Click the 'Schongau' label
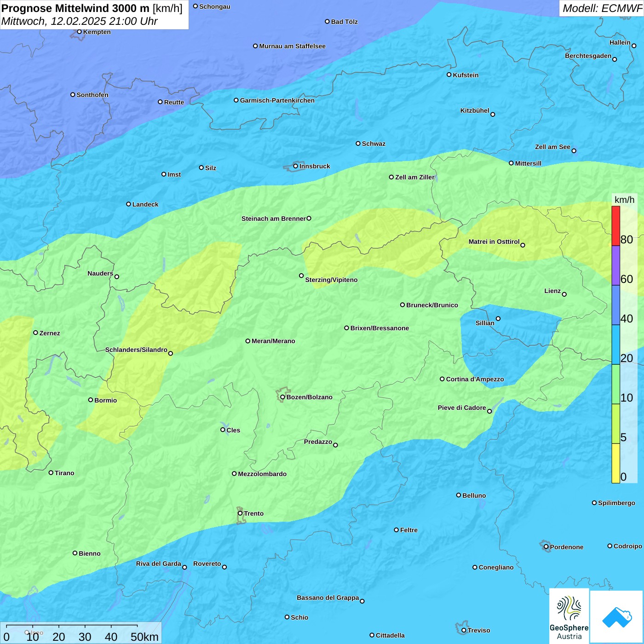Screen dimensions: 644x644 (215, 6)
